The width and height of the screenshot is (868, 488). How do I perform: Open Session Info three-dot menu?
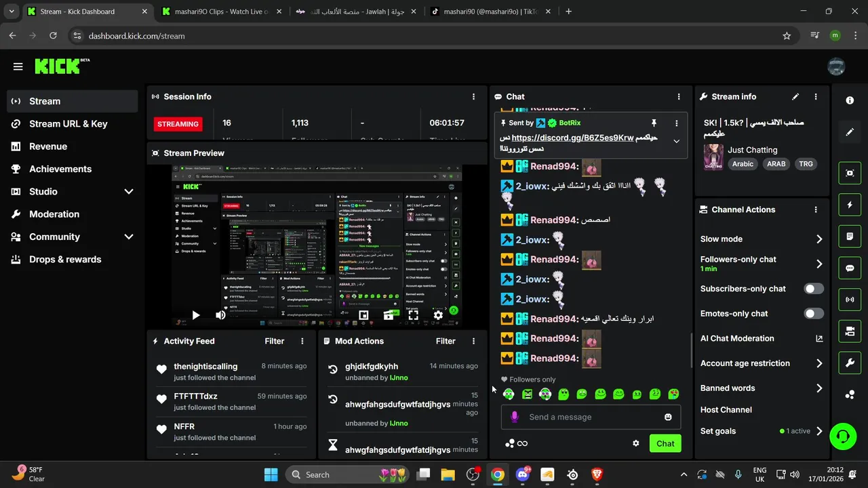[x=473, y=97]
